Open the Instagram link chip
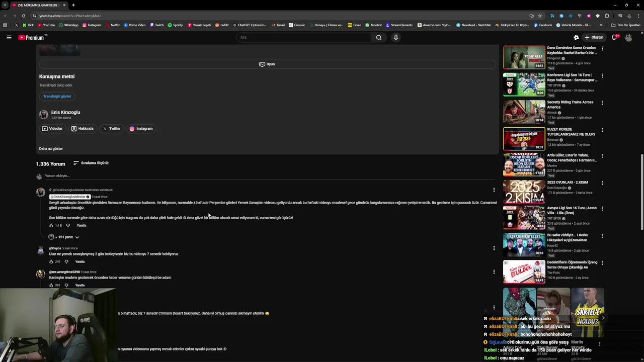Screen dimensions: 644x362 141,129
